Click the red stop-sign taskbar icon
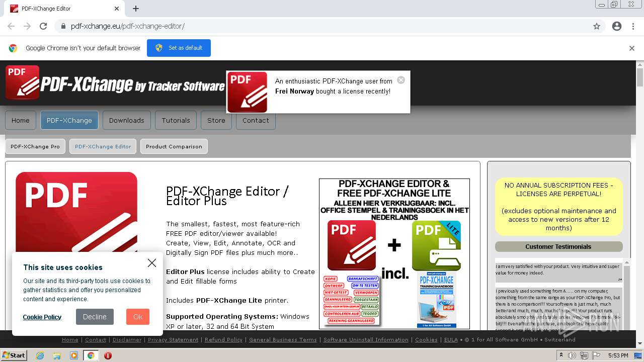 (x=108, y=355)
